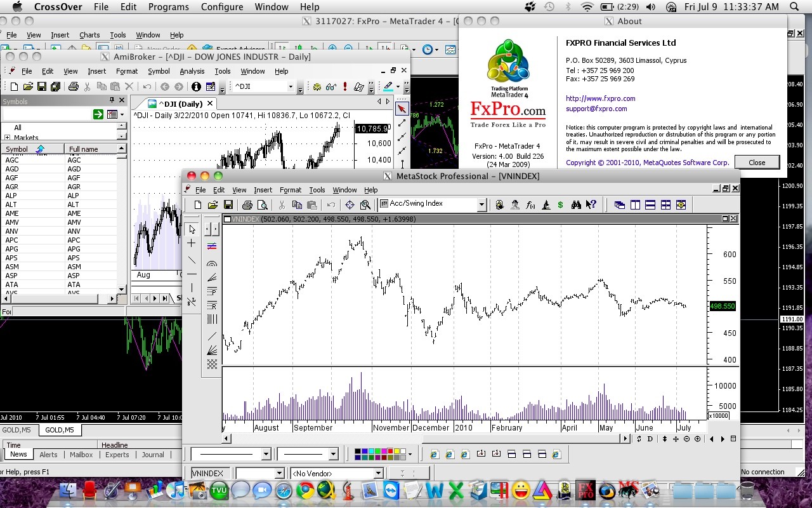
Task: Open Format menu in MetaStock
Action: click(x=291, y=190)
